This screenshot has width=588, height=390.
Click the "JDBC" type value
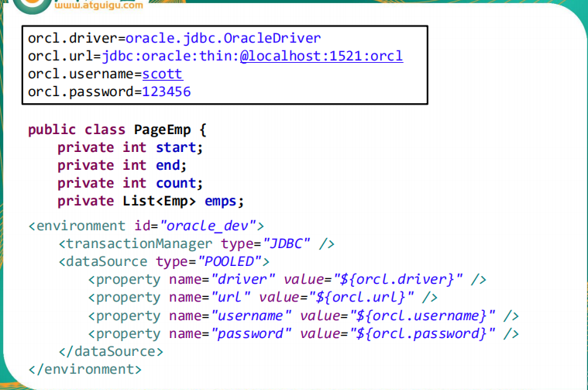point(287,244)
